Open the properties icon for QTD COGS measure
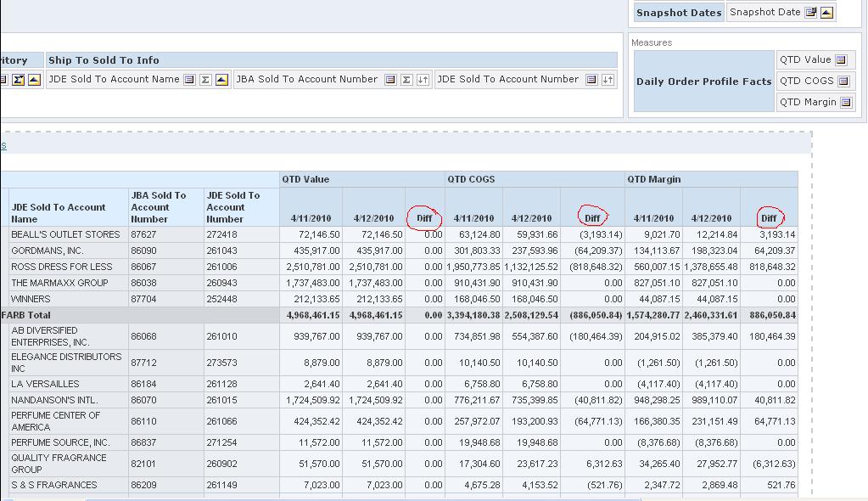This screenshot has height=501, width=868. pos(843,82)
